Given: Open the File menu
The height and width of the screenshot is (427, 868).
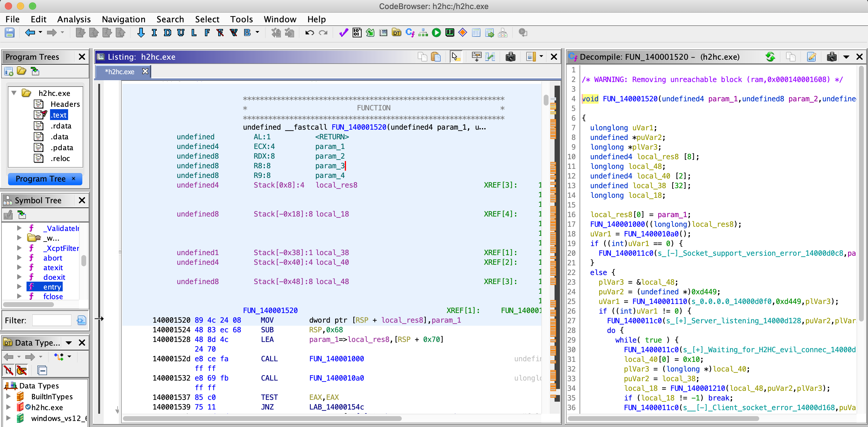Looking at the screenshot, I should click(12, 19).
